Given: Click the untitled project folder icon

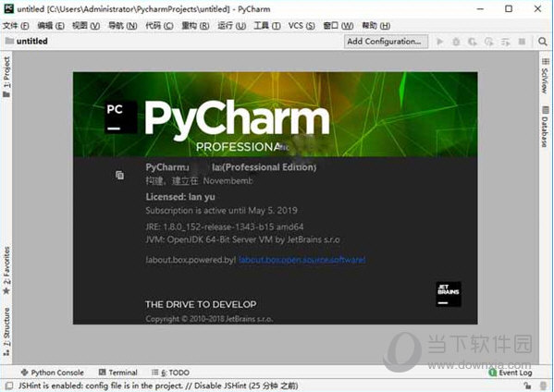Looking at the screenshot, I should point(9,41).
